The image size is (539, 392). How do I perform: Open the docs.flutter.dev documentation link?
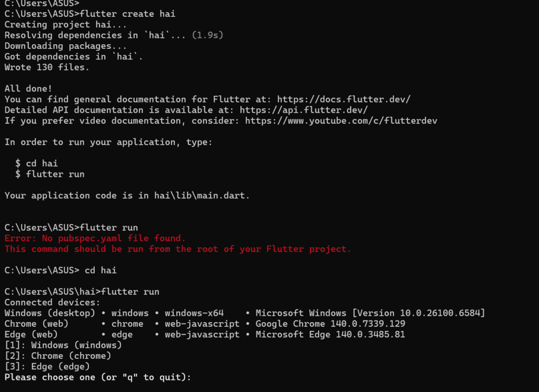[344, 99]
